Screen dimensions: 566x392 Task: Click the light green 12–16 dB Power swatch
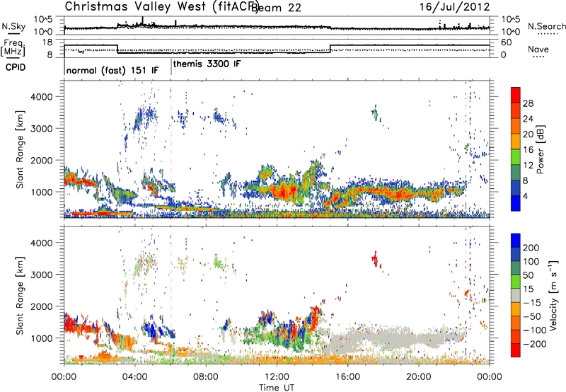pos(516,157)
